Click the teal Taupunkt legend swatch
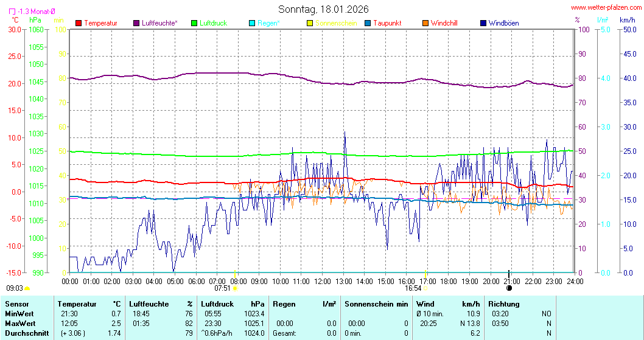This screenshot has height=340, width=644. (368, 23)
